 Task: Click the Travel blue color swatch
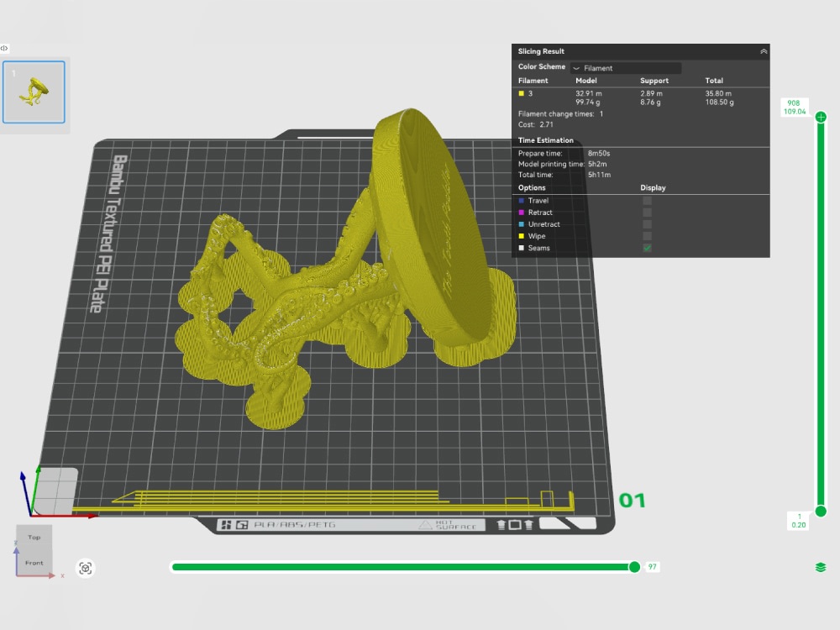click(x=522, y=201)
